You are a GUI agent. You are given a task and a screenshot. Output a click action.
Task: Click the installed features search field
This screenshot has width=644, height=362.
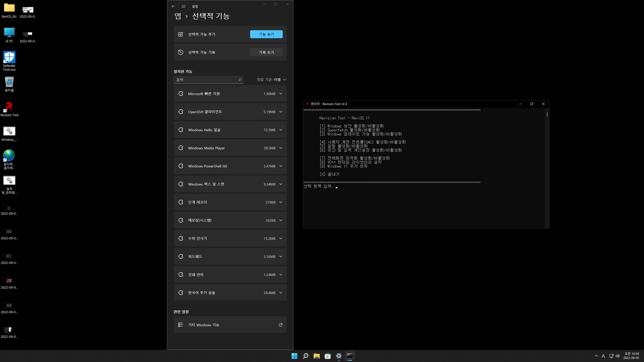click(x=208, y=80)
